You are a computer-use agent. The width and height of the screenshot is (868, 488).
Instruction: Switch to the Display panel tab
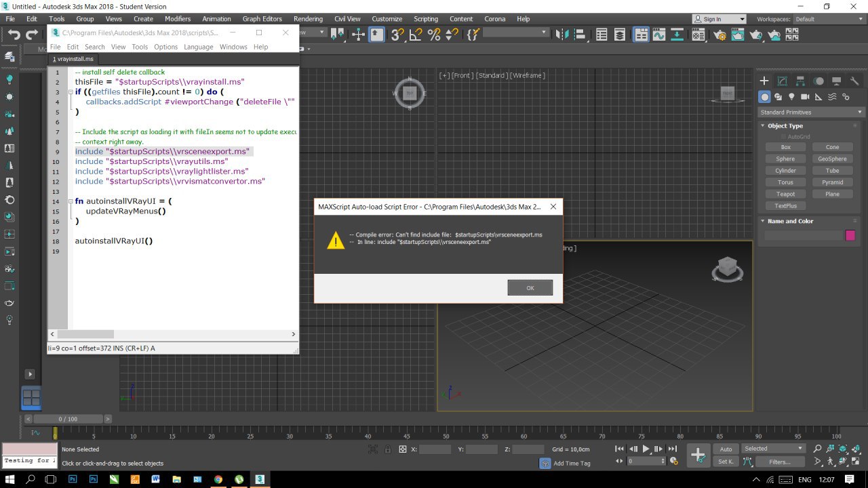837,81
